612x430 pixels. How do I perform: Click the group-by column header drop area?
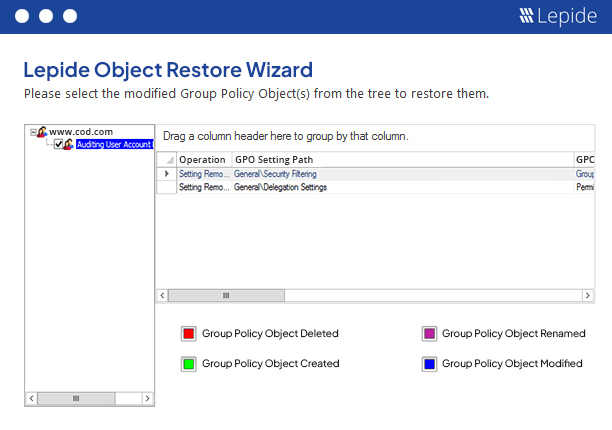click(375, 136)
